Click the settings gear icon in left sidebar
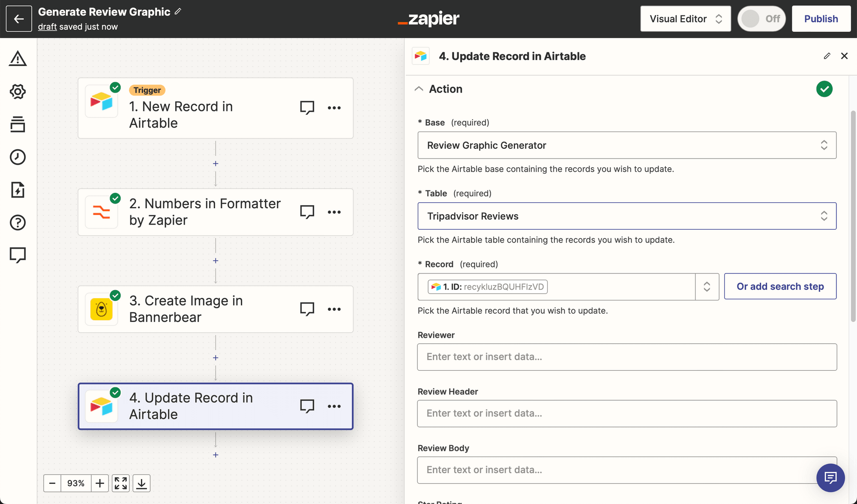Viewport: 857px width, 504px height. coord(18,92)
